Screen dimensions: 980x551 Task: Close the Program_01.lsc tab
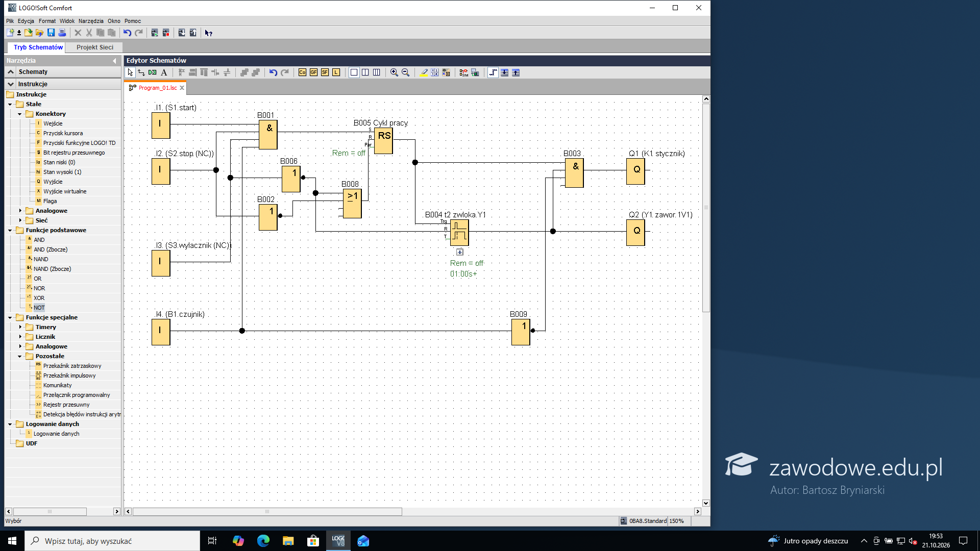pyautogui.click(x=182, y=88)
